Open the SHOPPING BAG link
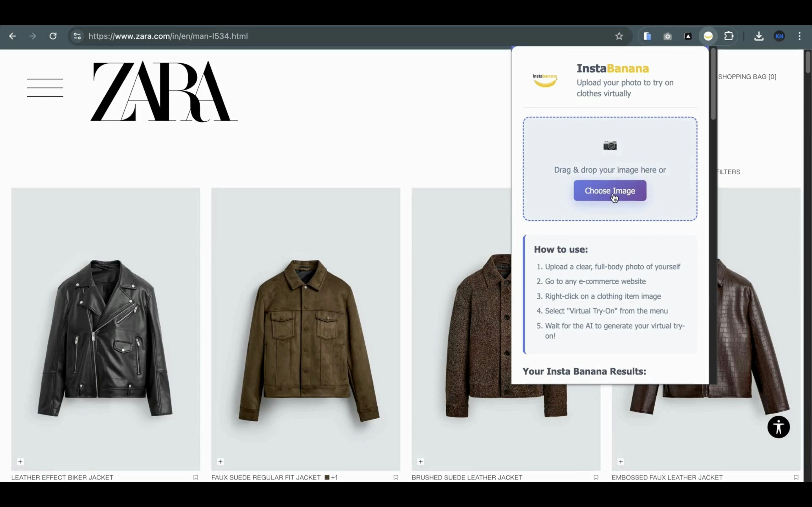Image resolution: width=812 pixels, height=507 pixels. coord(747,77)
